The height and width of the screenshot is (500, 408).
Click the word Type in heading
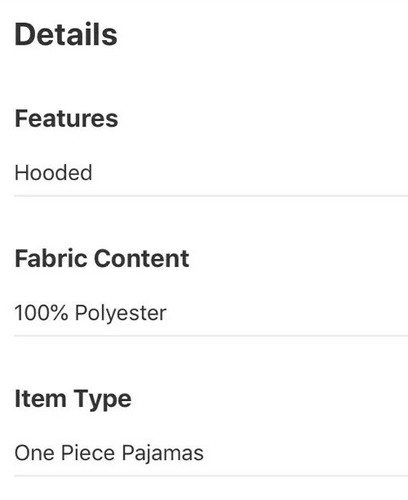tap(102, 400)
